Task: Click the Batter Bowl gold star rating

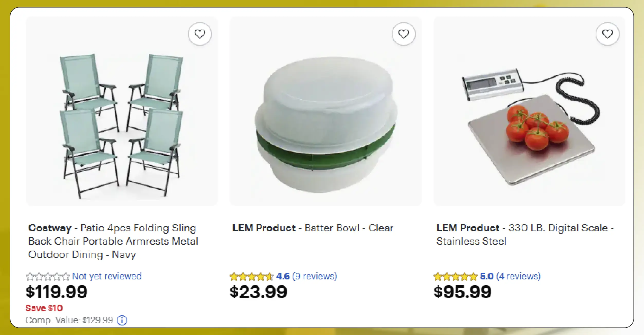Action: tap(251, 277)
